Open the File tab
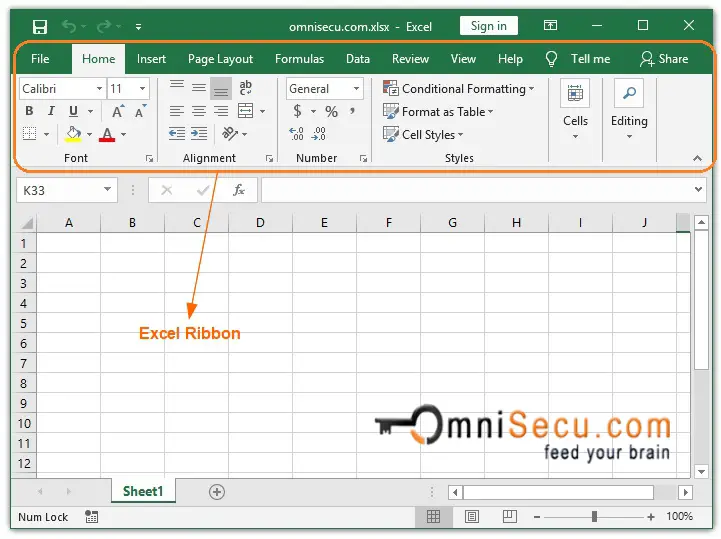The height and width of the screenshot is (539, 721). tap(40, 59)
